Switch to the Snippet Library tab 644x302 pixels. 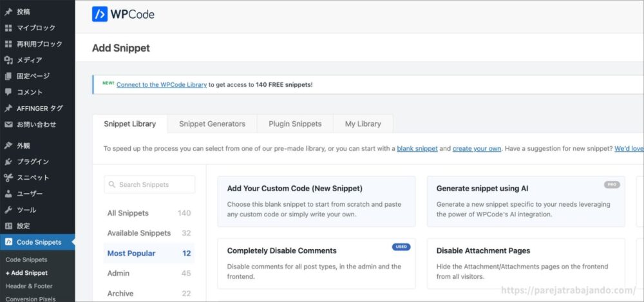coord(130,124)
